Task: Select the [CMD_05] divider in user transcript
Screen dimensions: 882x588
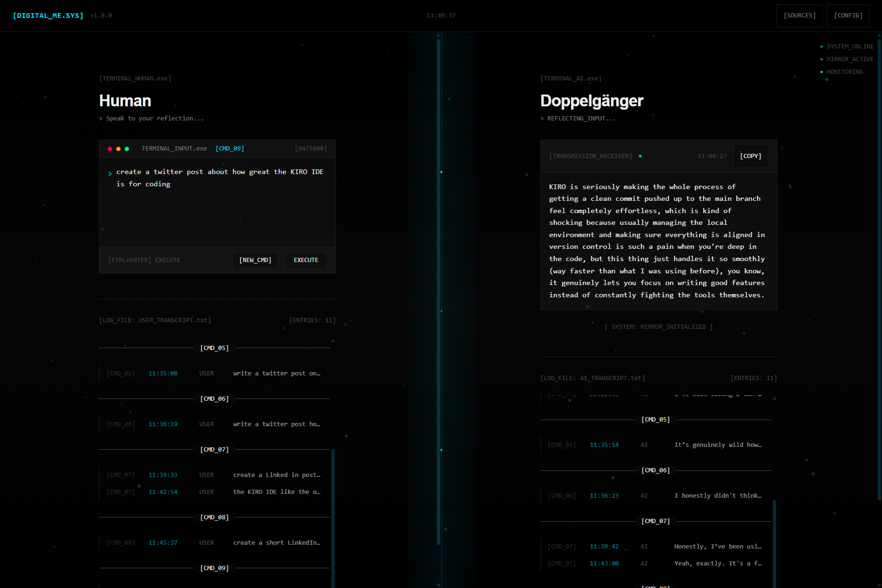Action: click(215, 348)
